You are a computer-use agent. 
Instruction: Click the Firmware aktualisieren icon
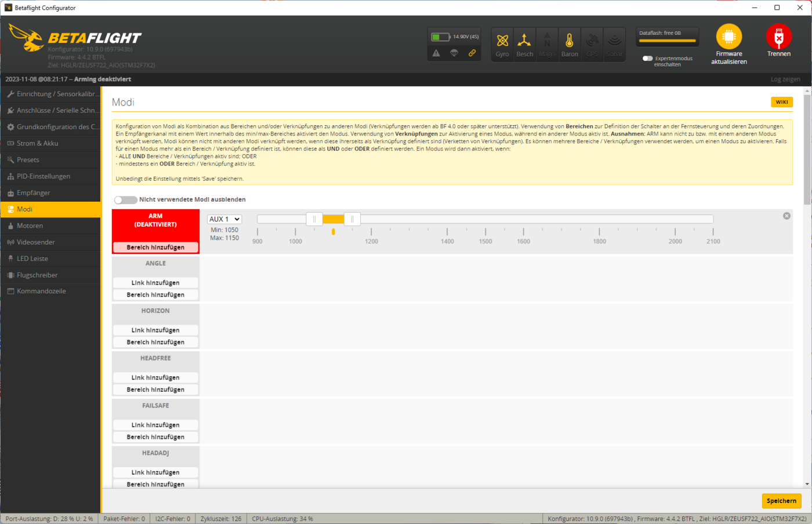728,37
